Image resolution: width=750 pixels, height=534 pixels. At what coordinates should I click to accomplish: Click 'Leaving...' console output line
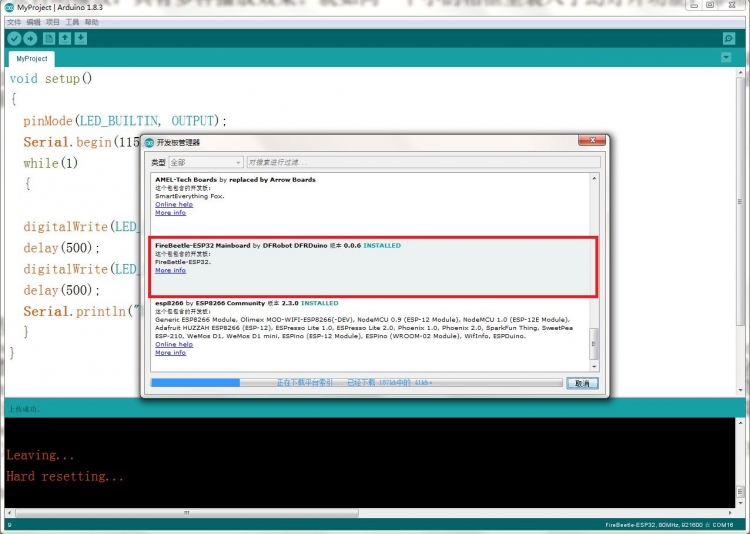40,455
